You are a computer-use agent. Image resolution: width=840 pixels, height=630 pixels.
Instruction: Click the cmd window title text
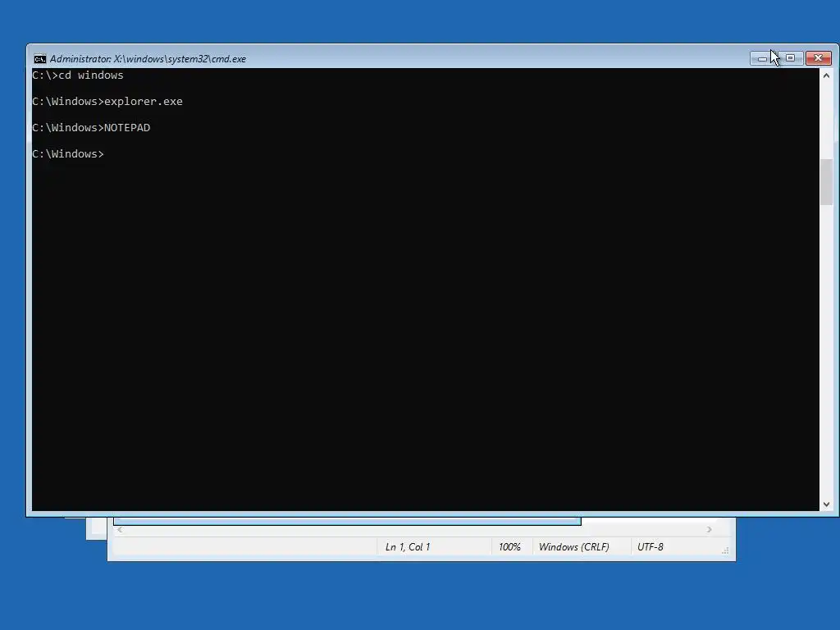click(148, 59)
